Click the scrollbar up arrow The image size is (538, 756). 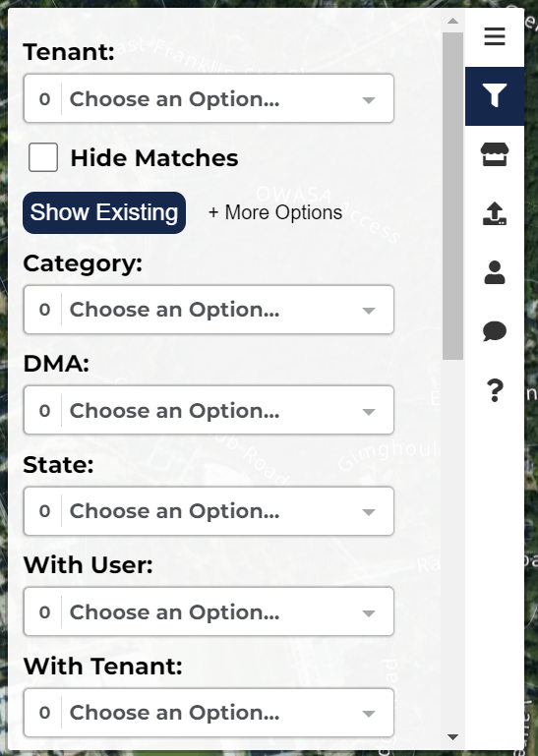pyautogui.click(x=452, y=21)
